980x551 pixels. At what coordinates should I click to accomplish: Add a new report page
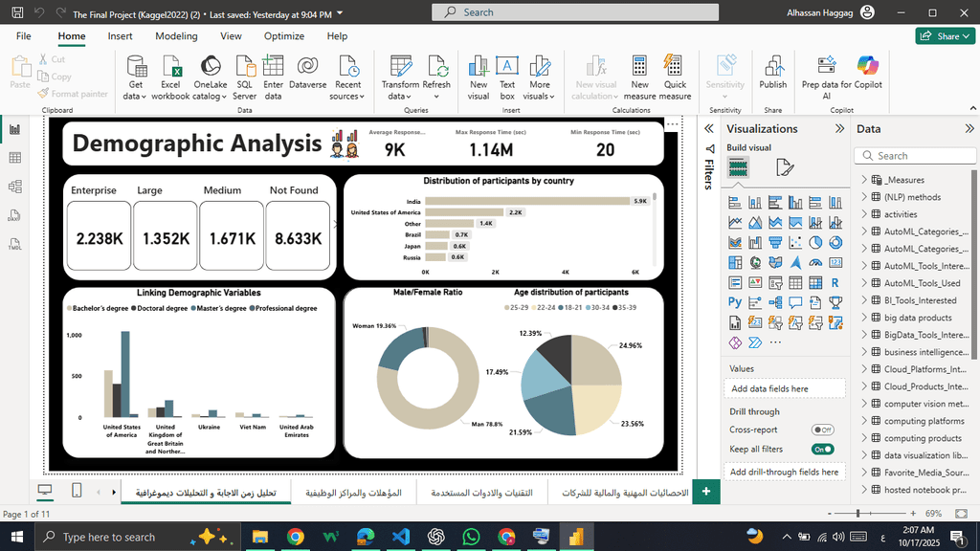click(x=705, y=491)
